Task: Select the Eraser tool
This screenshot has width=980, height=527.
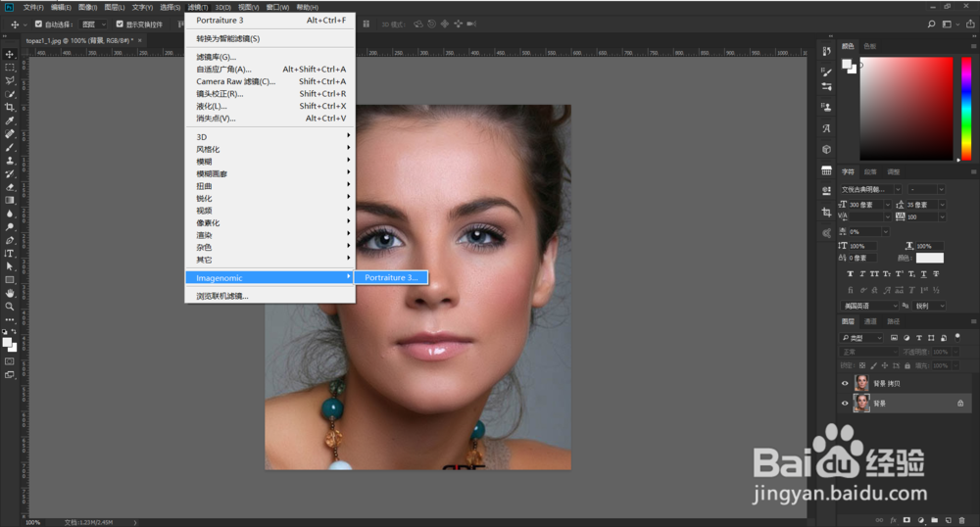Action: 10,187
